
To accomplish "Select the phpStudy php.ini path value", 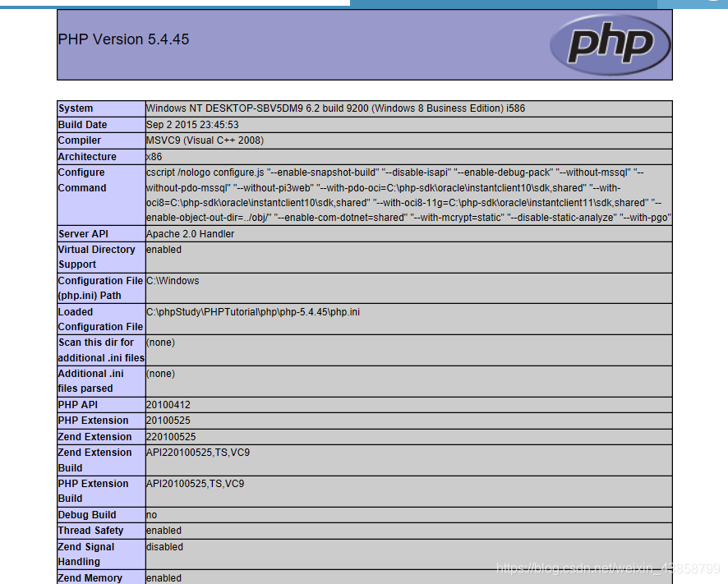I will [x=253, y=312].
